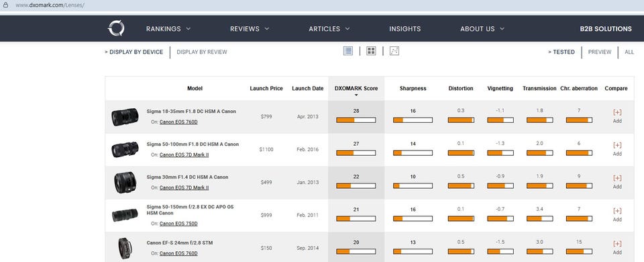Open Sigma 50-150mm f/2.8 EX DC APO OS
This screenshot has width=644, height=262.
tap(190, 210)
